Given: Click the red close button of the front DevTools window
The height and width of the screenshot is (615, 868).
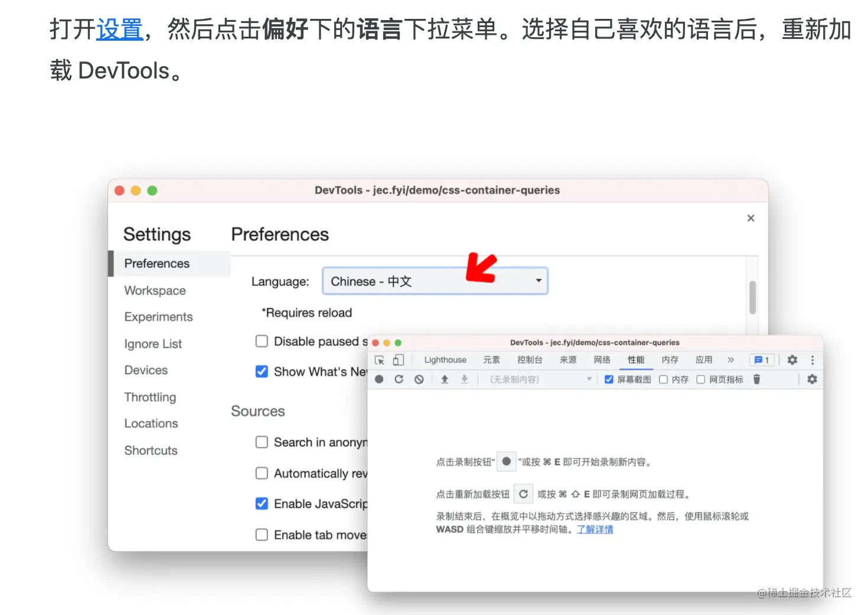Looking at the screenshot, I should [x=376, y=343].
